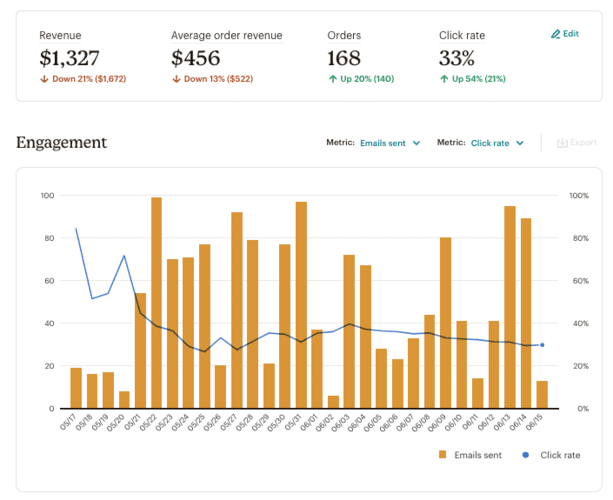Click the tallest bar above 05/22
Viewport: 613px width, 500px height.
156,303
